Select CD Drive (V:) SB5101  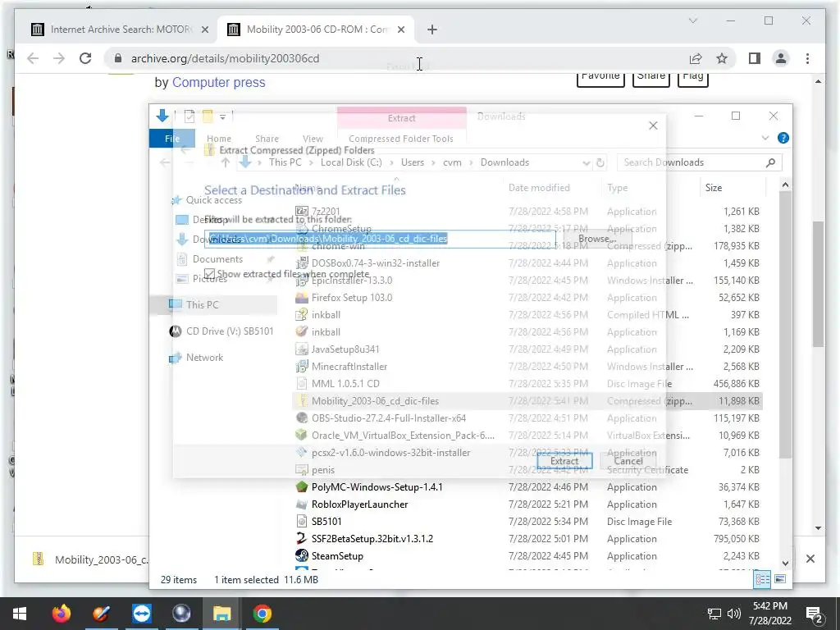point(230,331)
